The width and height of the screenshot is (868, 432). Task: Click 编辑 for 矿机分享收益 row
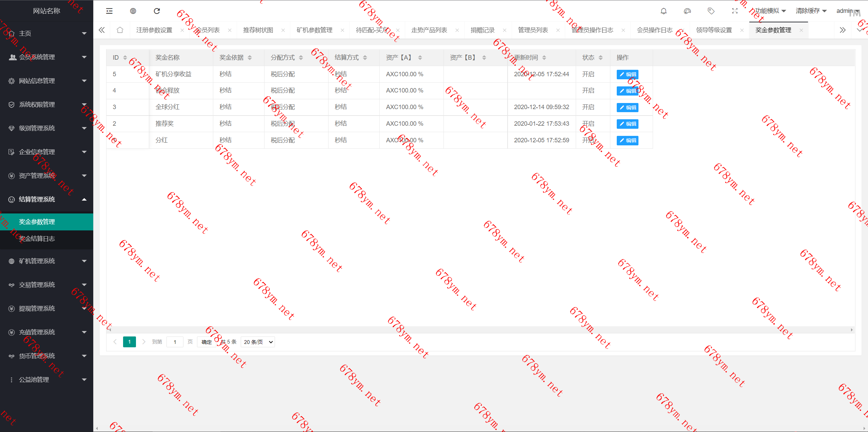click(x=627, y=75)
